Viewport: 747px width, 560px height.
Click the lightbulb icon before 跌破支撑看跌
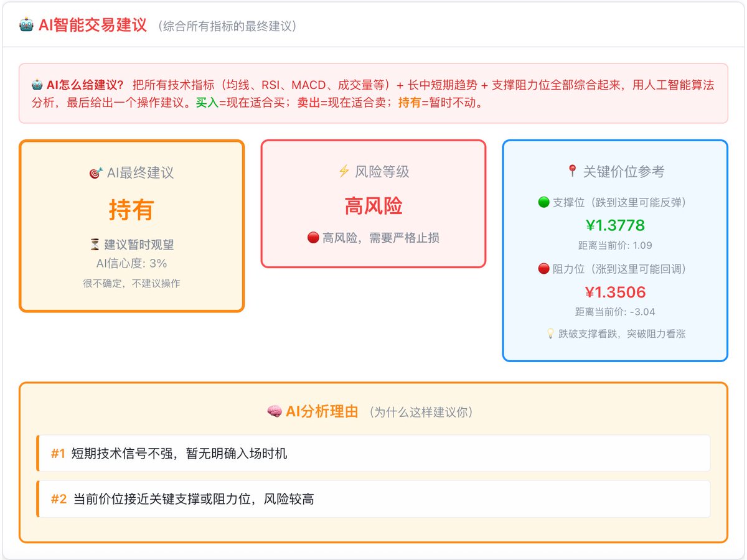click(x=550, y=334)
